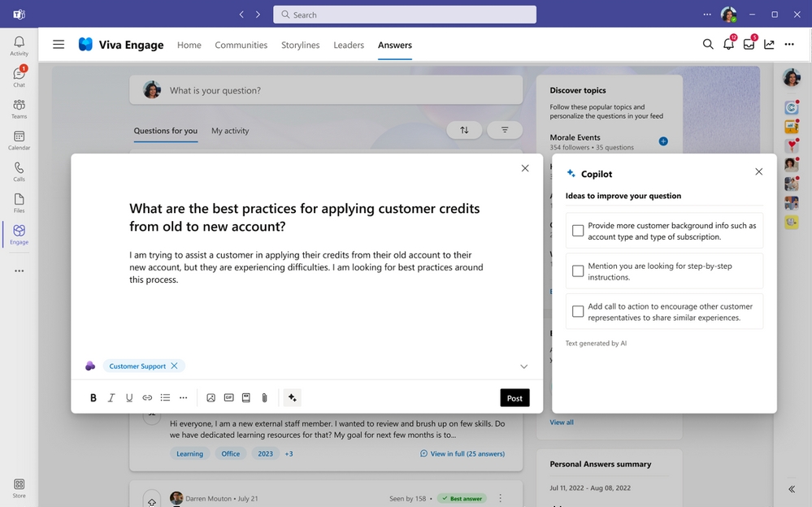Open Teams title bar more options
This screenshot has width=812, height=507.
(x=707, y=15)
